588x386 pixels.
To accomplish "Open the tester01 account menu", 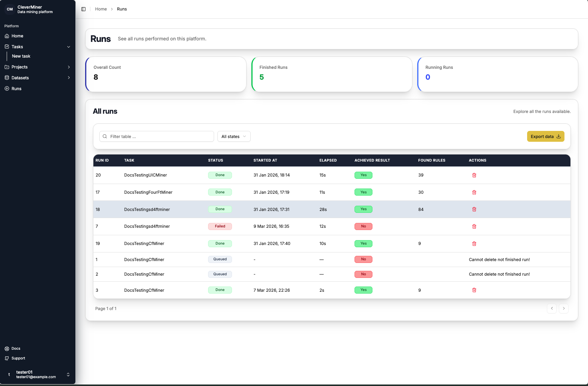I will pos(37,374).
